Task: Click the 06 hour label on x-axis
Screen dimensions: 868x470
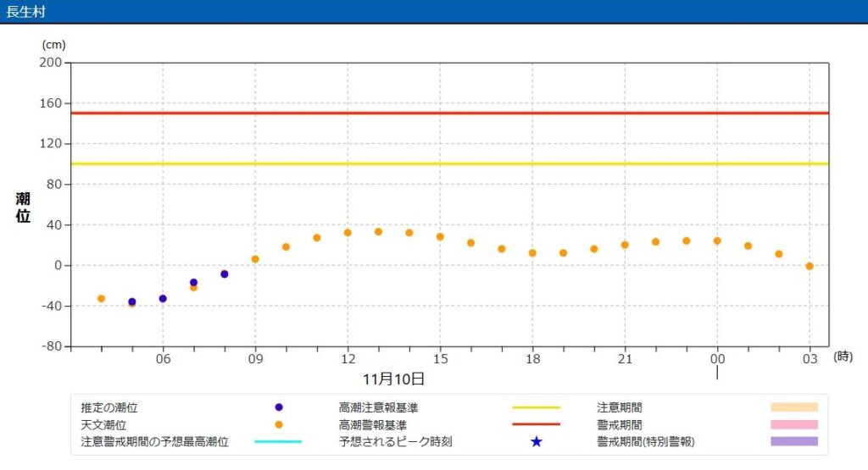Action: click(163, 359)
